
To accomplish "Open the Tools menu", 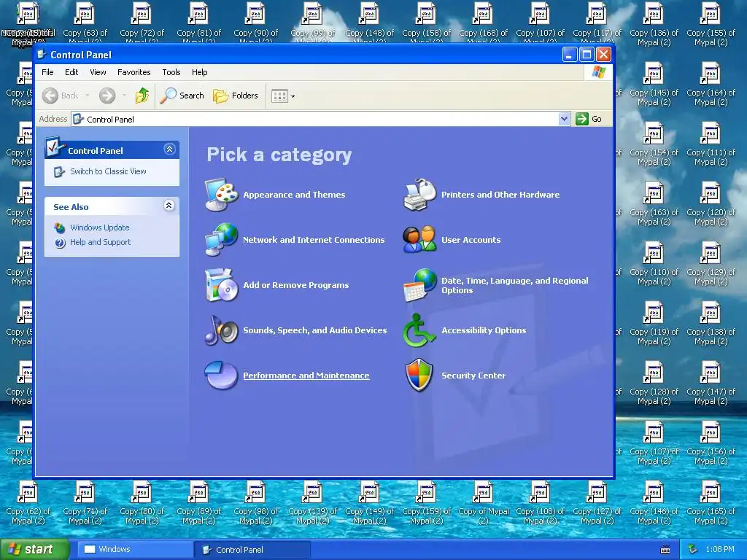I will (x=171, y=72).
